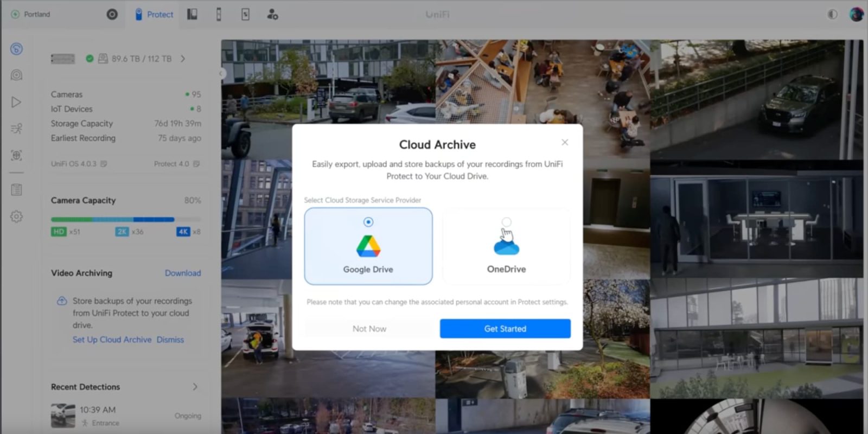Expand the Recent Detections chevron

point(195,387)
